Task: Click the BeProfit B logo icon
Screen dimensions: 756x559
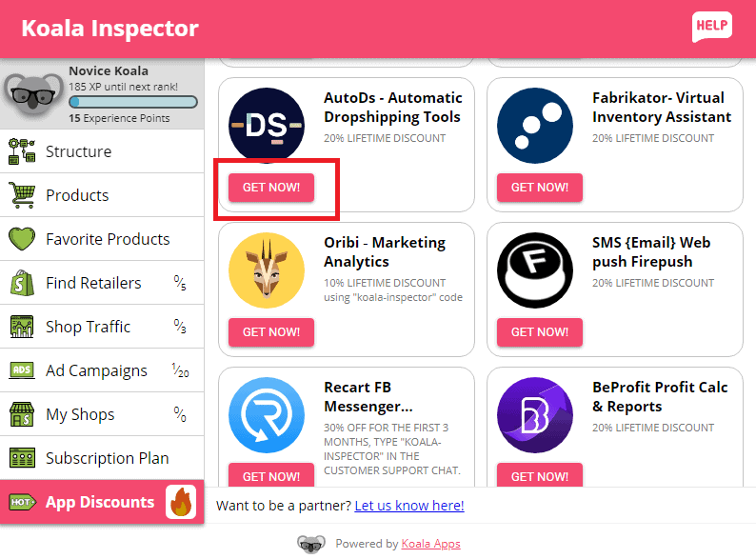Action: pyautogui.click(x=535, y=415)
